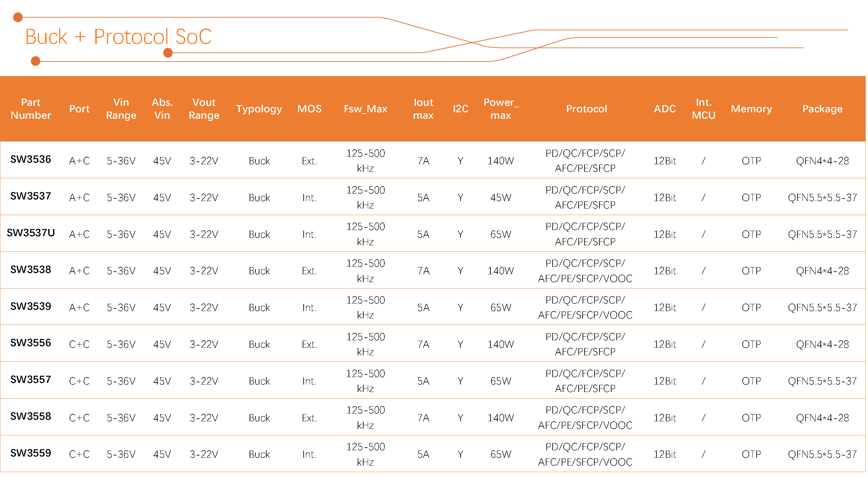
Task: Click the Int. MCU column header
Action: (704, 109)
